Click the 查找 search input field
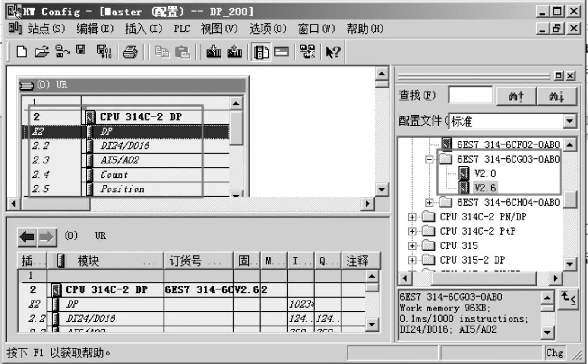Image resolution: width=588 pixels, height=364 pixels. tap(470, 95)
